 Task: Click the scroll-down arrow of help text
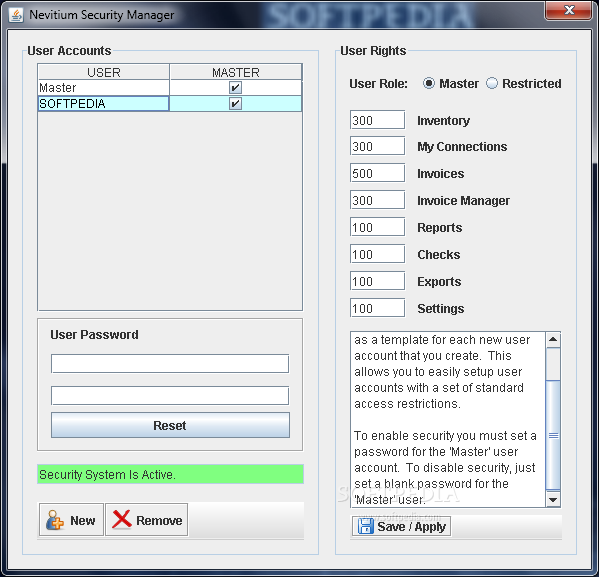(553, 499)
